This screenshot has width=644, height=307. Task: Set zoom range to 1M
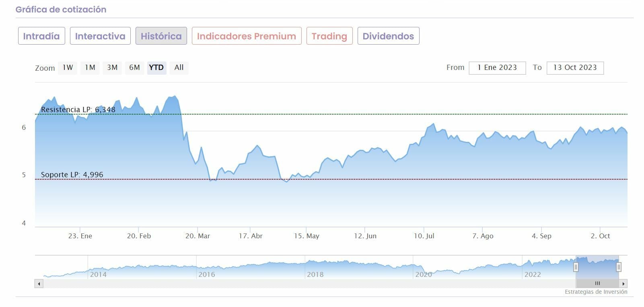pos(90,68)
